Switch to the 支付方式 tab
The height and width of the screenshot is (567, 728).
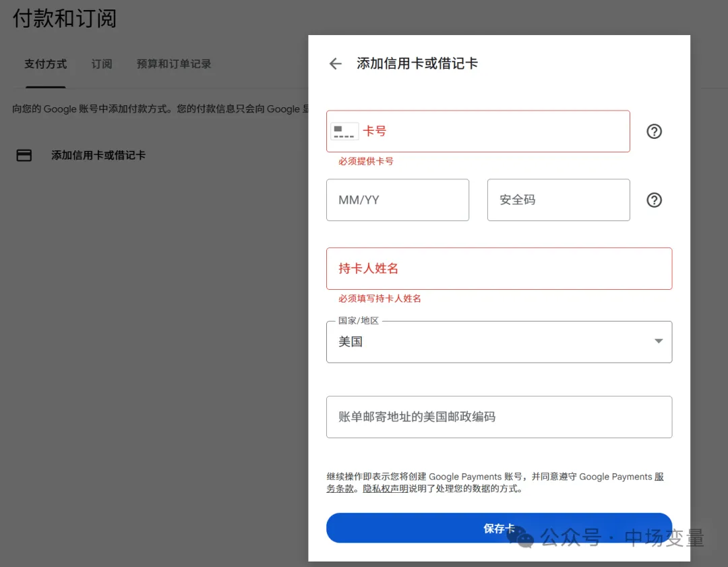46,64
